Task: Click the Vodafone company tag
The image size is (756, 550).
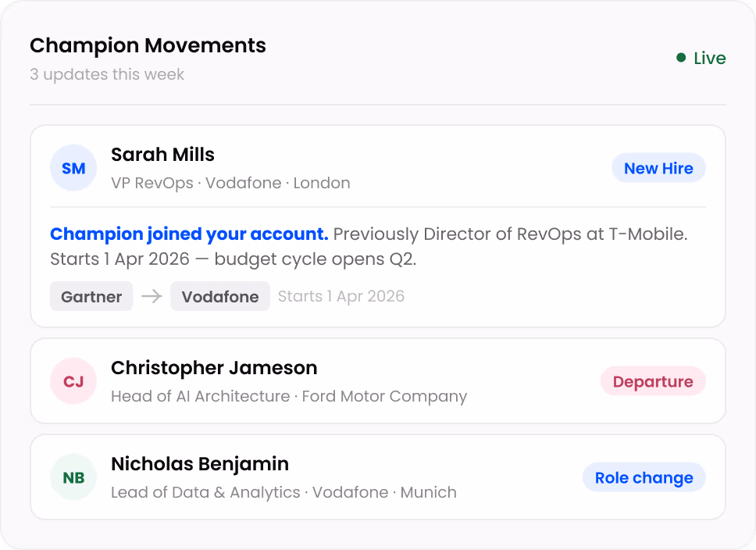Action: pos(220,297)
